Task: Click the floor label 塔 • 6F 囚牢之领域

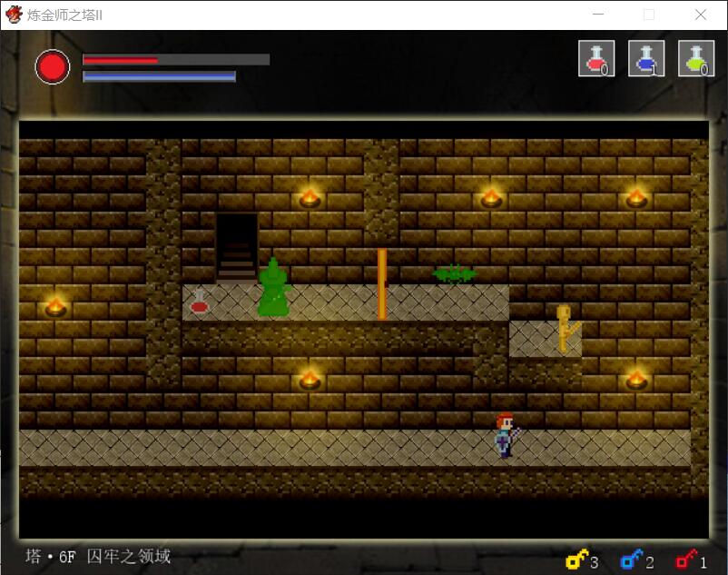Action: pos(98,556)
